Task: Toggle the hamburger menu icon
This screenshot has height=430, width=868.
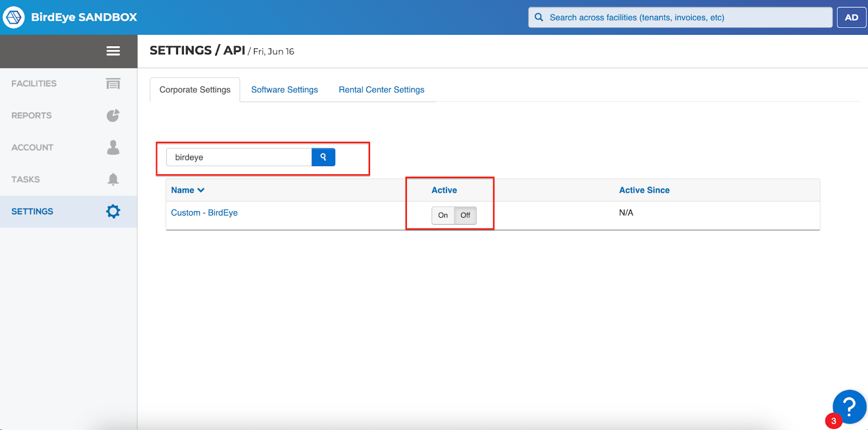Action: click(113, 51)
